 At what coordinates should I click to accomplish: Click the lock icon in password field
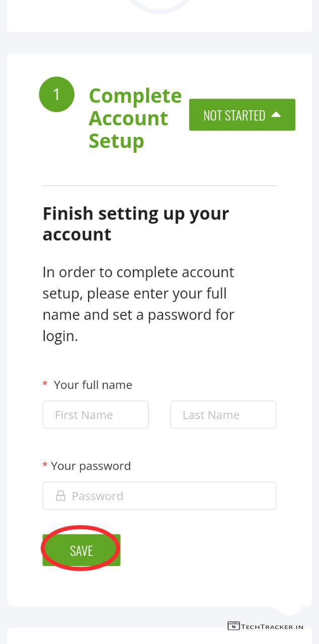(x=60, y=496)
